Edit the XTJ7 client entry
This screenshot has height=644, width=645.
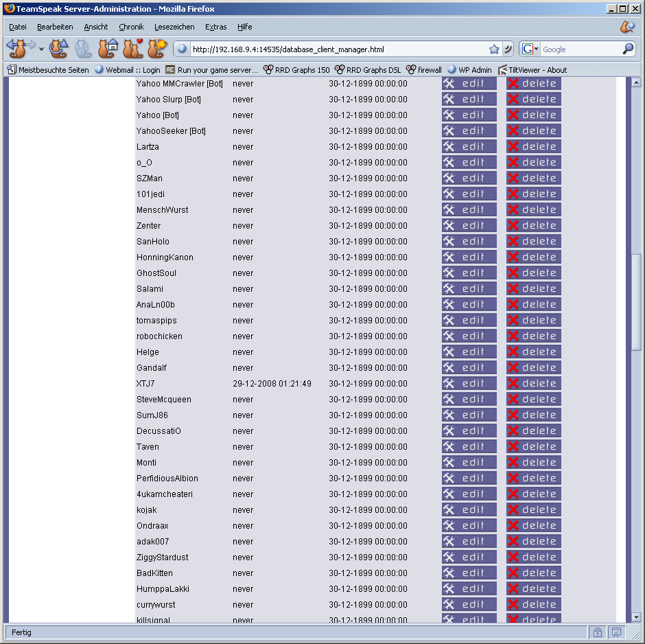coord(469,384)
